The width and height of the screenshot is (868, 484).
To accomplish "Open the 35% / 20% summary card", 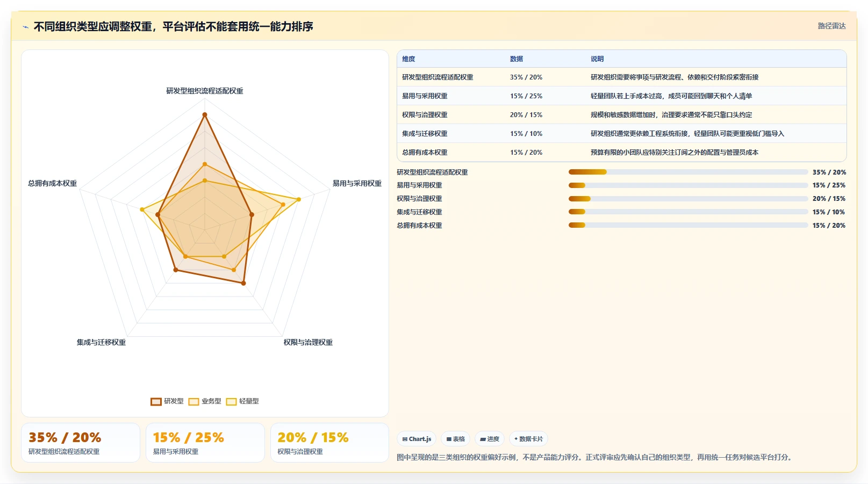I will [81, 443].
